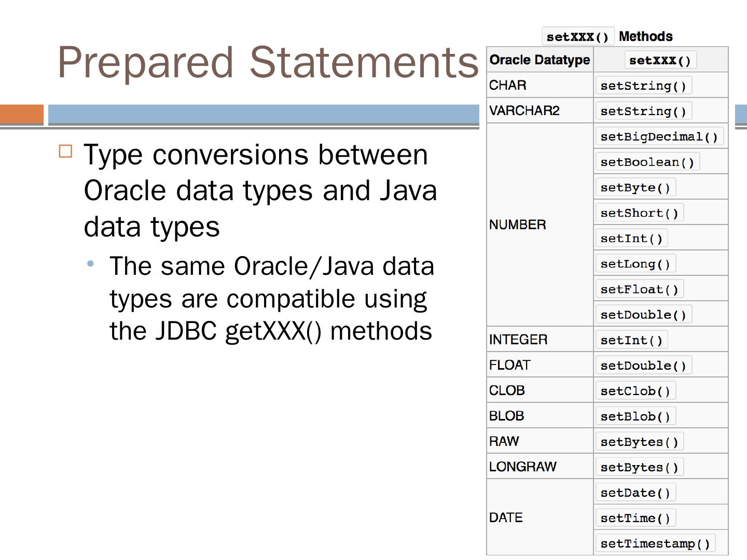Click the setBlob() method box
The width and height of the screenshot is (747, 560).
(x=635, y=416)
